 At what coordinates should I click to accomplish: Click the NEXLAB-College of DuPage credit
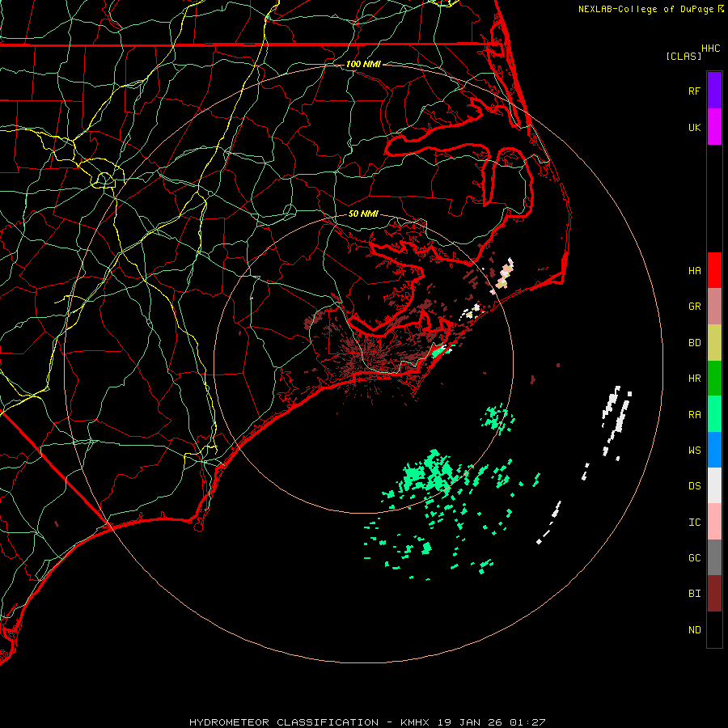tap(650, 9)
